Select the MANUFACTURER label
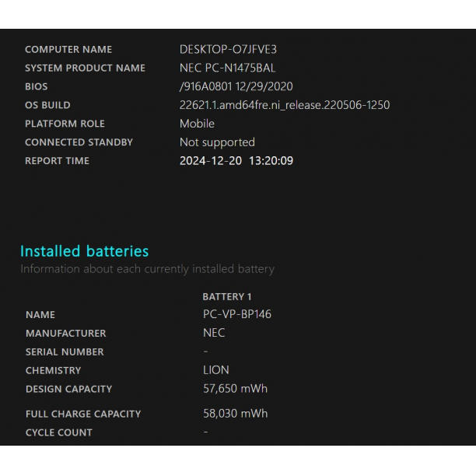Viewport: 476px width, 476px height. click(x=66, y=334)
